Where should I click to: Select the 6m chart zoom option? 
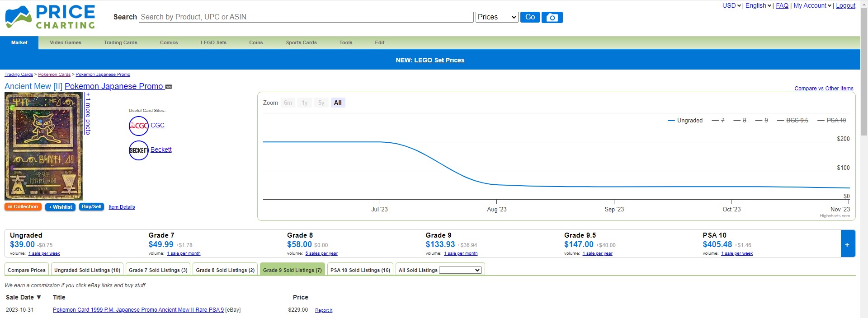point(288,103)
